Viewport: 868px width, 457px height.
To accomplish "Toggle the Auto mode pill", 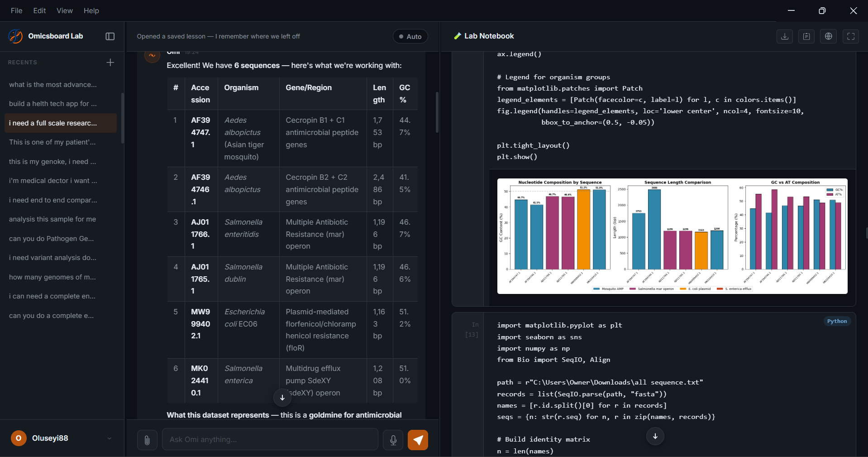I will click(x=410, y=36).
